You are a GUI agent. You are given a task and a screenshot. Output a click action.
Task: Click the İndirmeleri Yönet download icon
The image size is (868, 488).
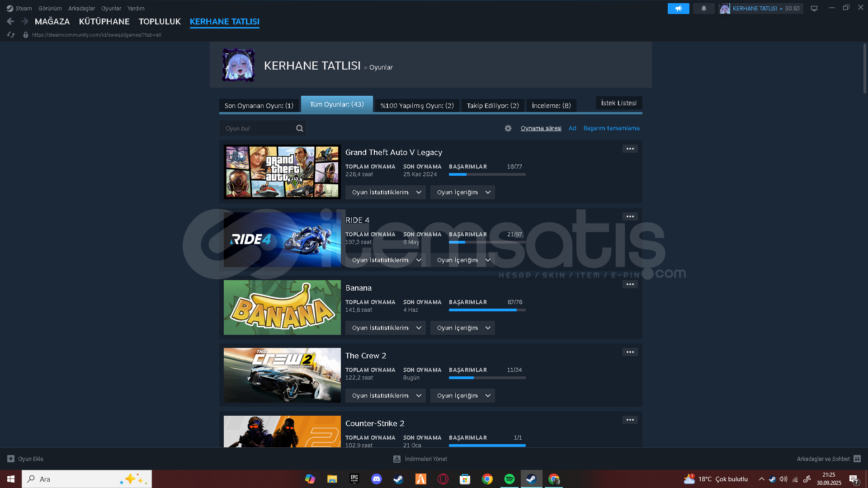[397, 459]
